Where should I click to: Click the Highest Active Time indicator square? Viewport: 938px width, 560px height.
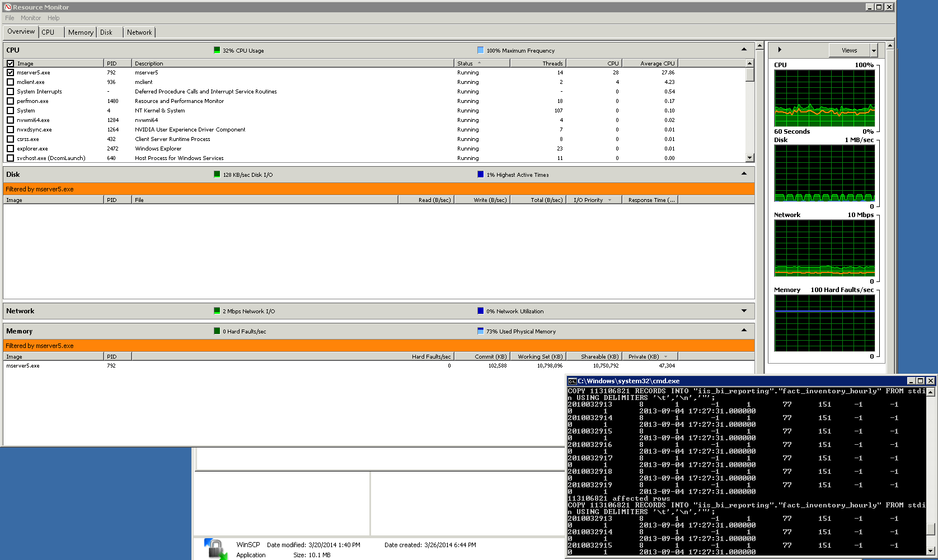tap(480, 175)
